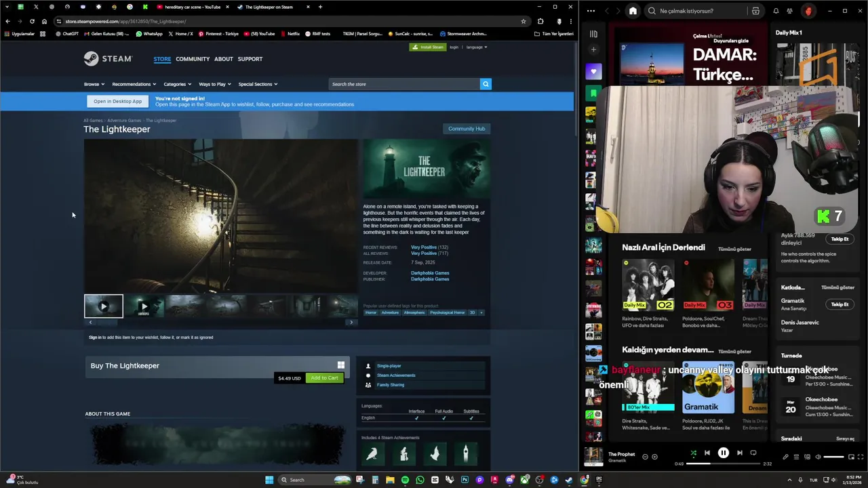
Task: Open Spotify connect to device icon
Action: click(808, 457)
